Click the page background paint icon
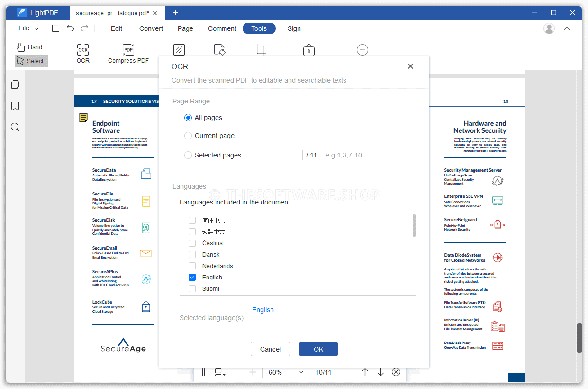 coord(219,50)
